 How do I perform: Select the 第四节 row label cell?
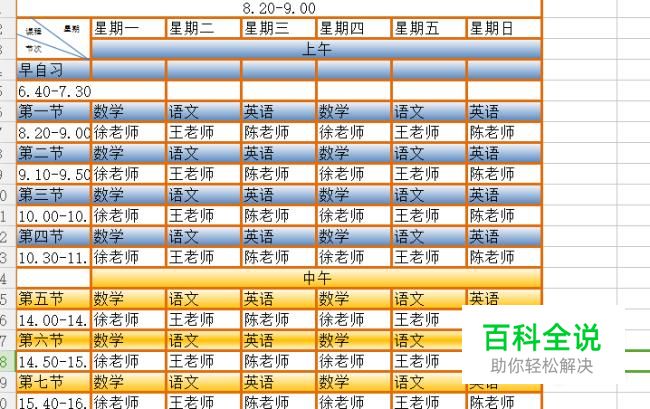pyautogui.click(x=53, y=237)
